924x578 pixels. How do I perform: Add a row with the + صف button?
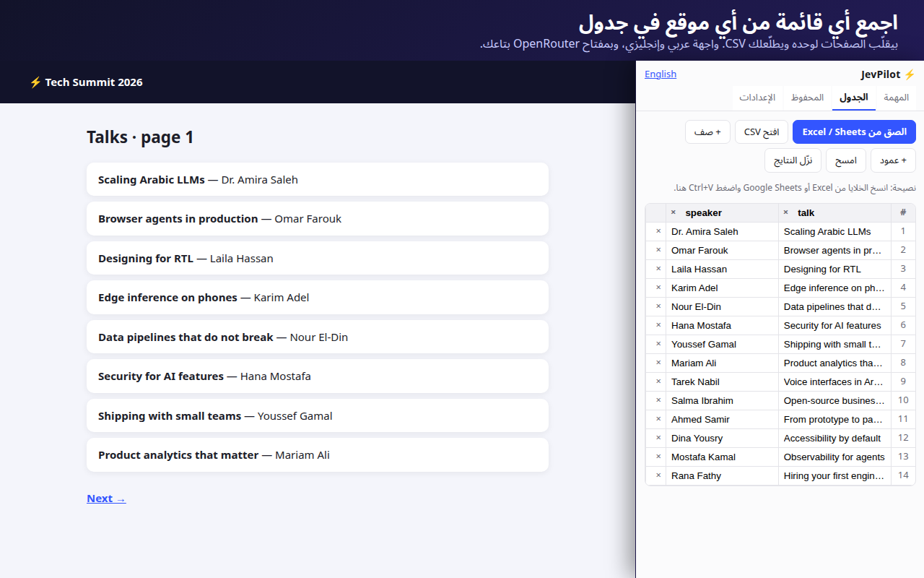pyautogui.click(x=707, y=132)
